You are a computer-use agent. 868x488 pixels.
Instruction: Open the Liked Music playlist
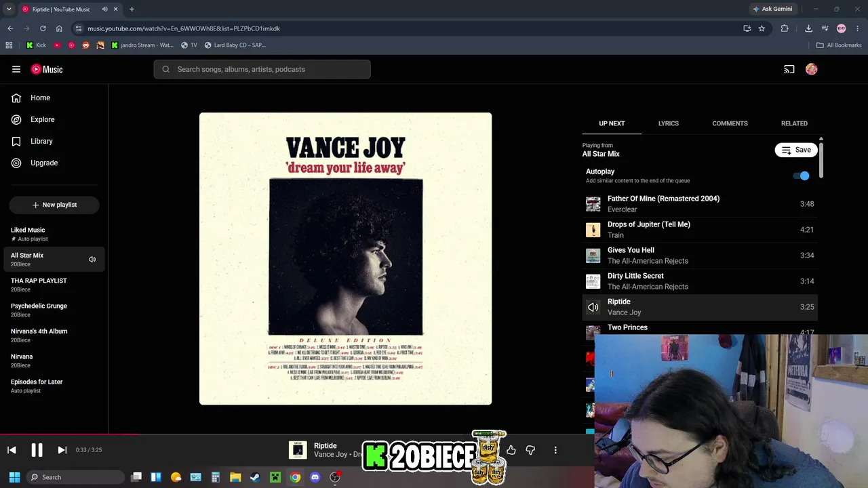[54, 234]
